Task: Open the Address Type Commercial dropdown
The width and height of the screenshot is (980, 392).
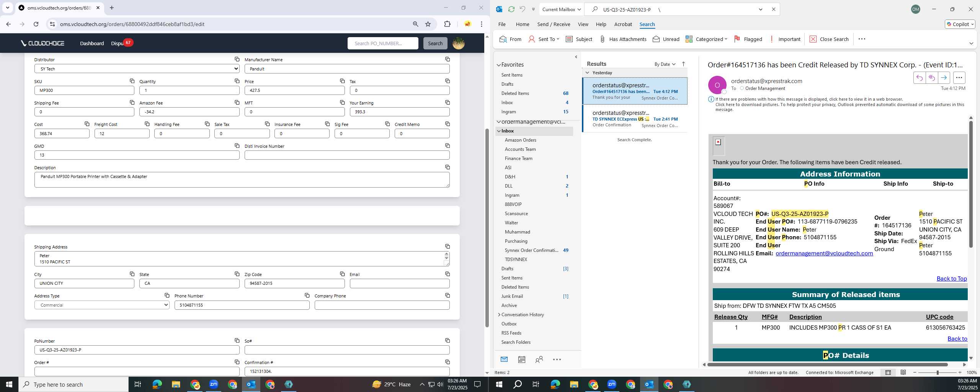Action: pyautogui.click(x=102, y=305)
